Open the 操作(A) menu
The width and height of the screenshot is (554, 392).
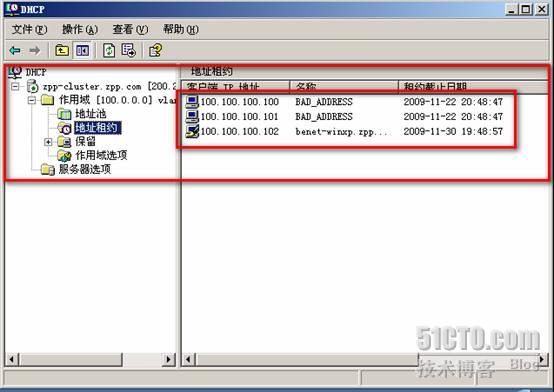[80, 29]
